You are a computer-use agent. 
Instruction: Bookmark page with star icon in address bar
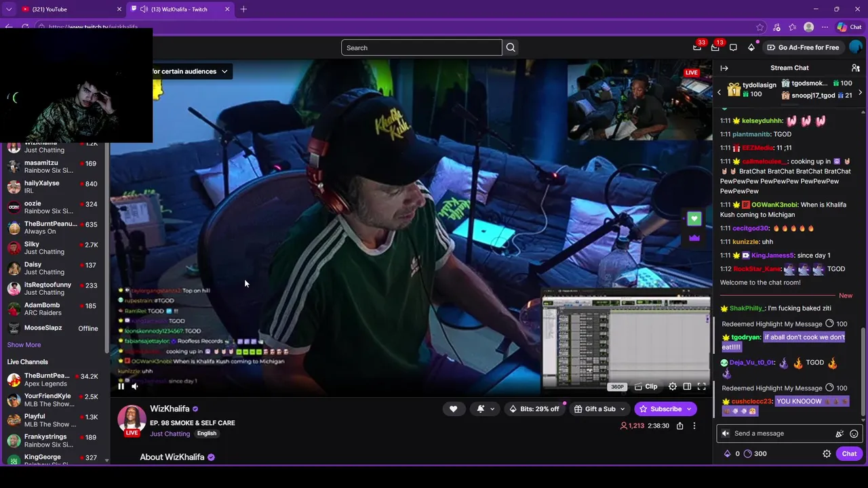(x=759, y=27)
